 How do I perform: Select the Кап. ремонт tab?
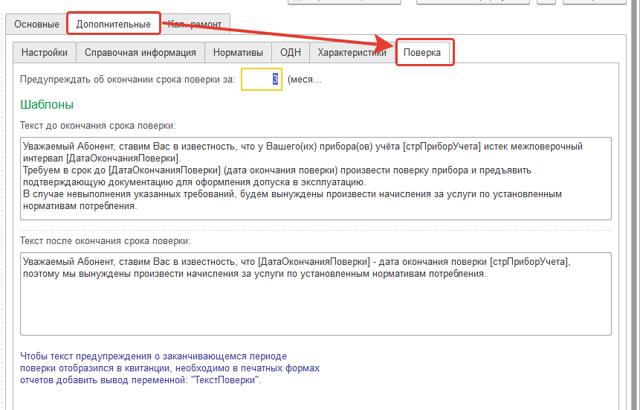click(195, 23)
